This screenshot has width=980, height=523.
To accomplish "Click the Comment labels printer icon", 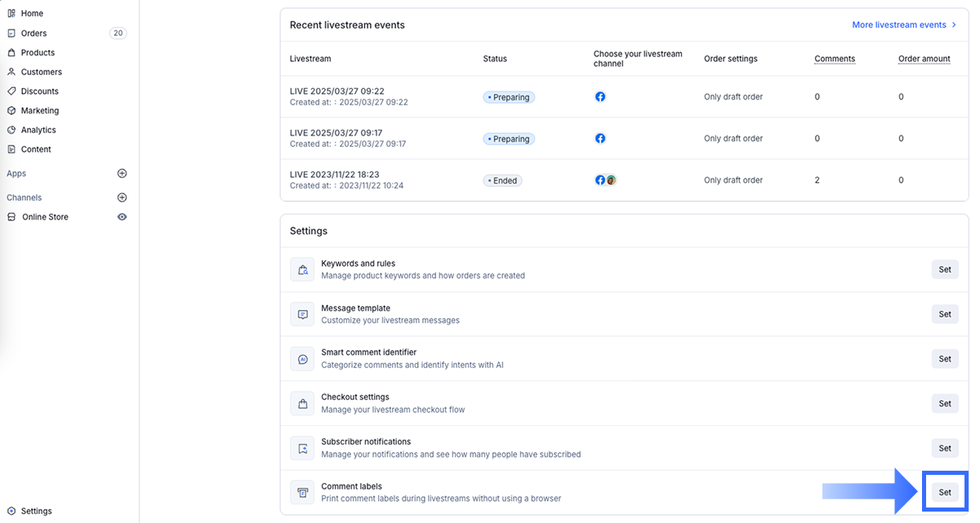I will pyautogui.click(x=302, y=493).
